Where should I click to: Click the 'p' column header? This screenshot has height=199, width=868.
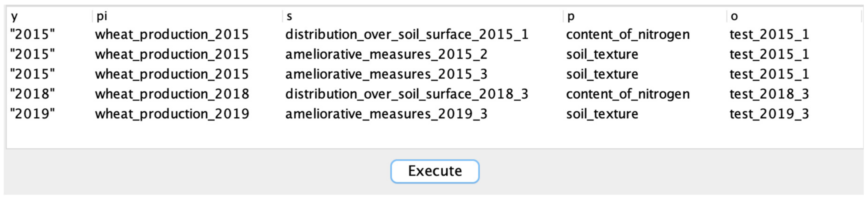[570, 16]
